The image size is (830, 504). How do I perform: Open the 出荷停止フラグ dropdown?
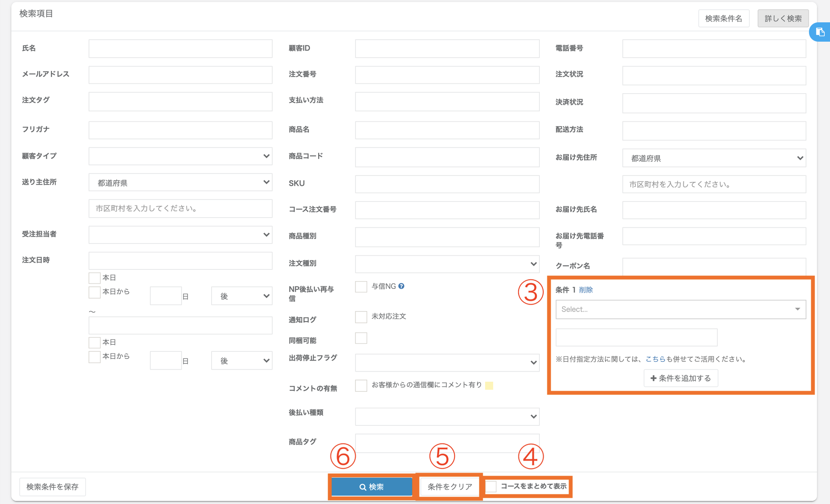447,363
